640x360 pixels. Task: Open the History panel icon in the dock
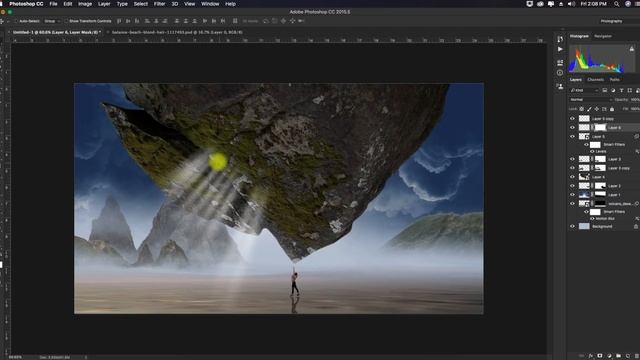[560, 39]
